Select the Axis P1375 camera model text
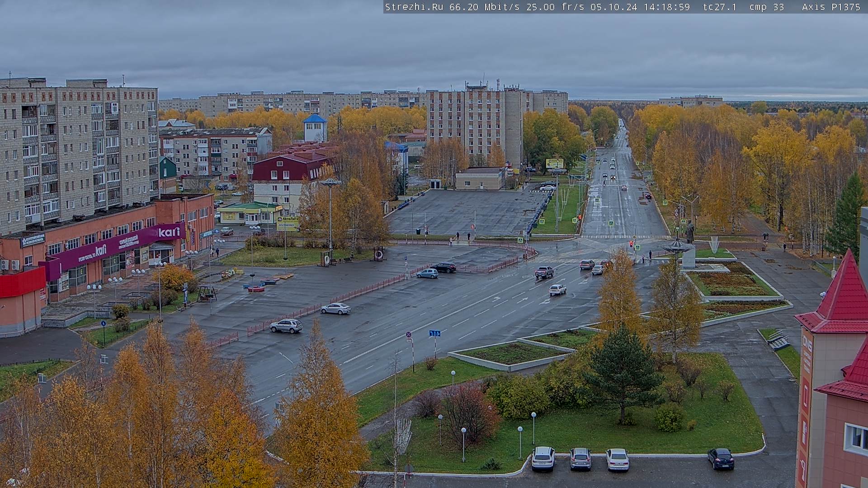Viewport: 868px width, 488px height. point(831,7)
